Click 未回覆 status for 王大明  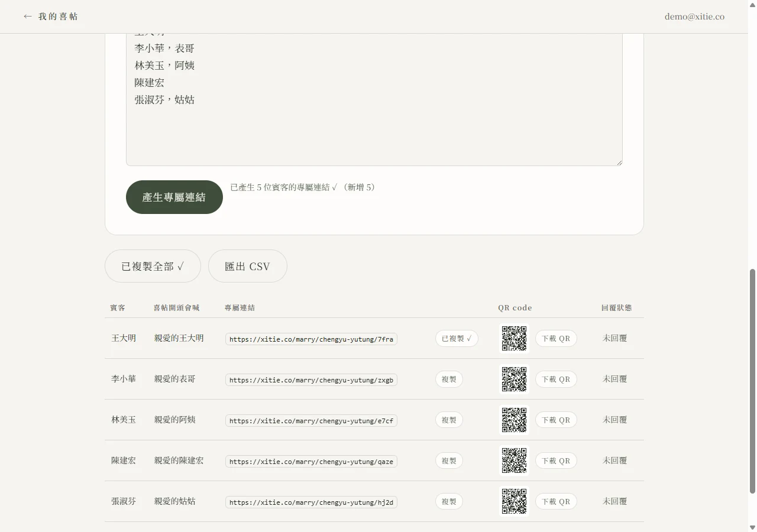click(x=615, y=338)
